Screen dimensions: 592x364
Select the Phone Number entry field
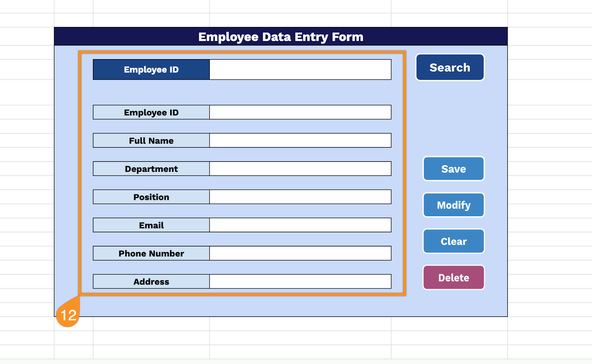[x=300, y=254]
